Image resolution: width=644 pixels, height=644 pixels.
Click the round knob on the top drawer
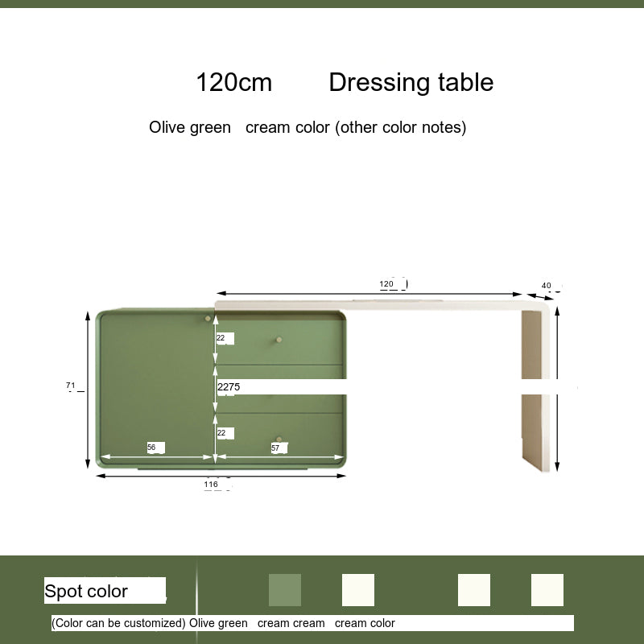click(279, 339)
